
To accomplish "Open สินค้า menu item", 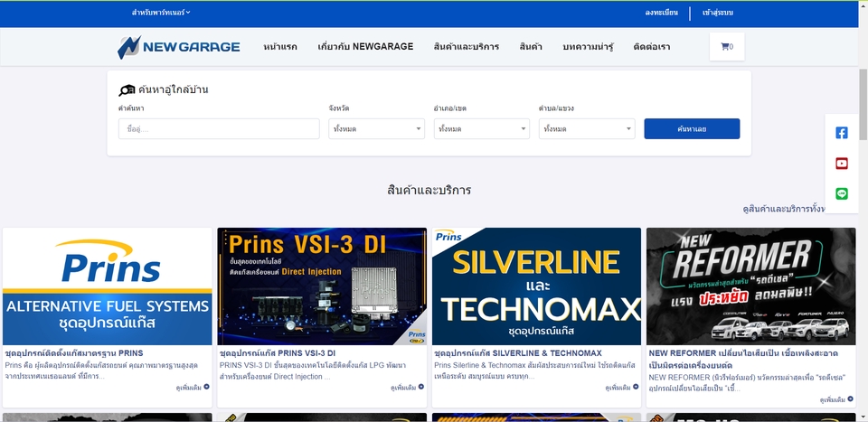I will click(x=531, y=47).
